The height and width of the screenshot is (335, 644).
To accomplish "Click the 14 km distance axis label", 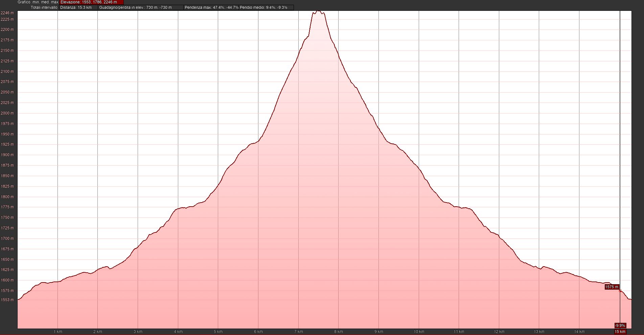I will (579, 332).
